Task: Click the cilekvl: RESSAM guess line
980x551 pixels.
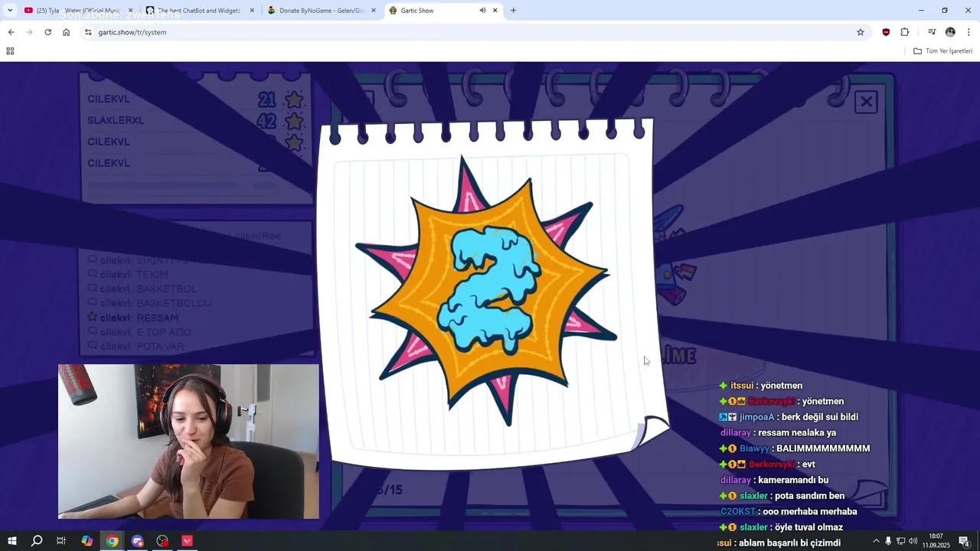Action: 133,318
